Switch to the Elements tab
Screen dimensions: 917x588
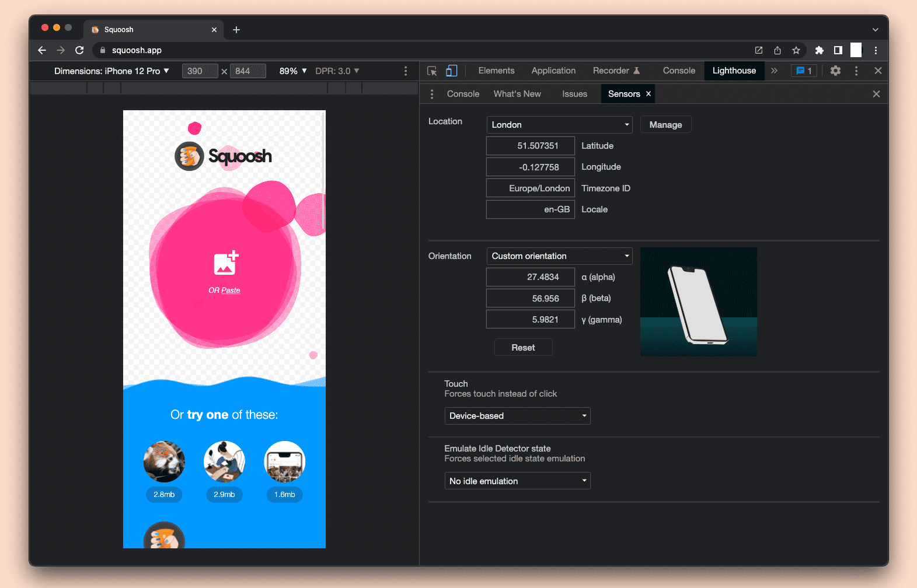pos(496,71)
